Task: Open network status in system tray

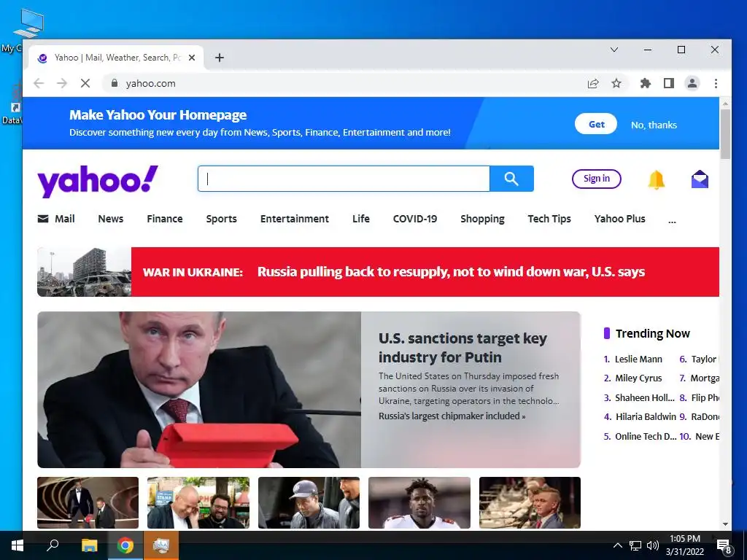Action: coord(635,545)
